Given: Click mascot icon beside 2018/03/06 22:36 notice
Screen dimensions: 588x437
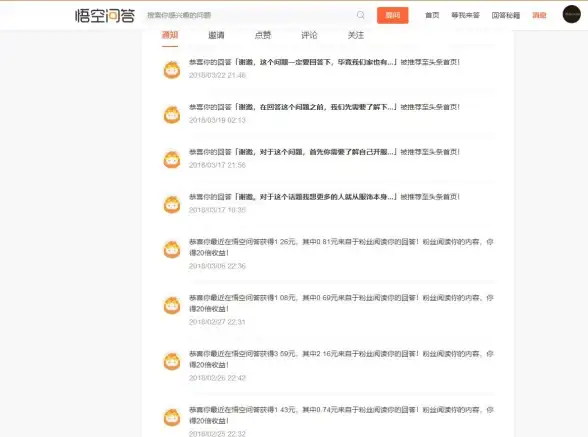Looking at the screenshot, I should click(x=172, y=249).
